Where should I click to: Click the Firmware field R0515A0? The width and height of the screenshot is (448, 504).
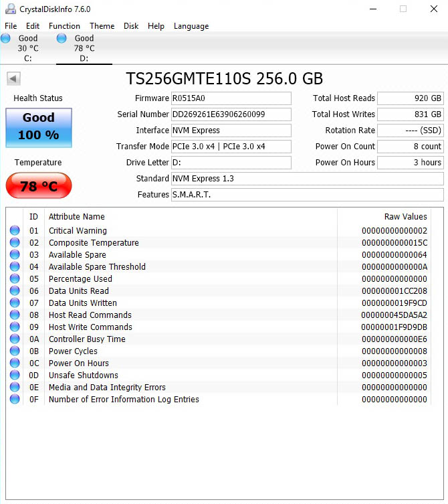(x=231, y=98)
